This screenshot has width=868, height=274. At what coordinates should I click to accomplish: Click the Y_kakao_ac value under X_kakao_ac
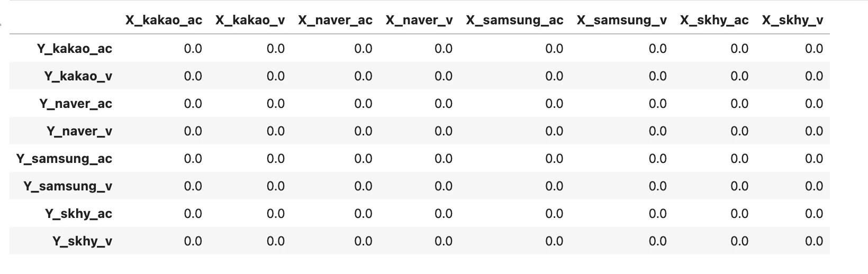pos(193,49)
